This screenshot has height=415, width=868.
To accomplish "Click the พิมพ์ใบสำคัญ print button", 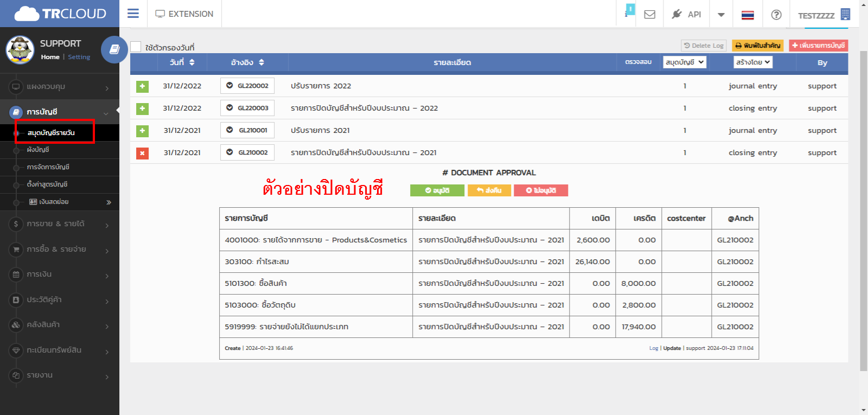I will (757, 46).
